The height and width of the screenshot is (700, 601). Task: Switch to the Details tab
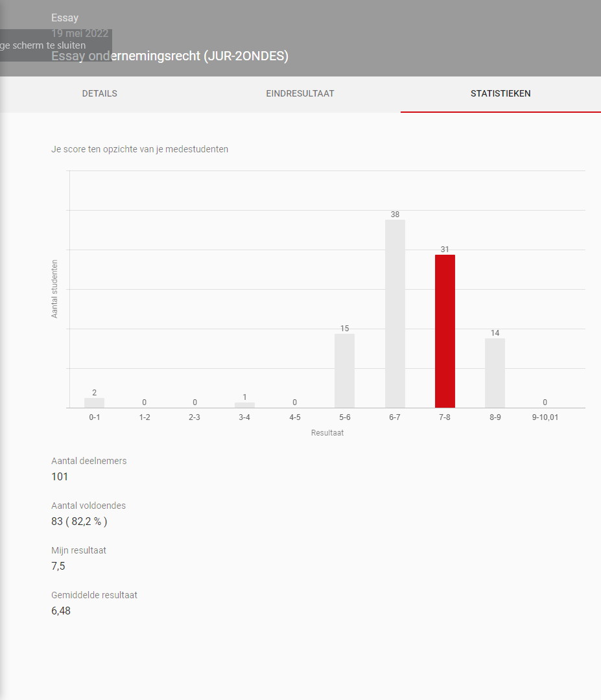[x=99, y=94]
